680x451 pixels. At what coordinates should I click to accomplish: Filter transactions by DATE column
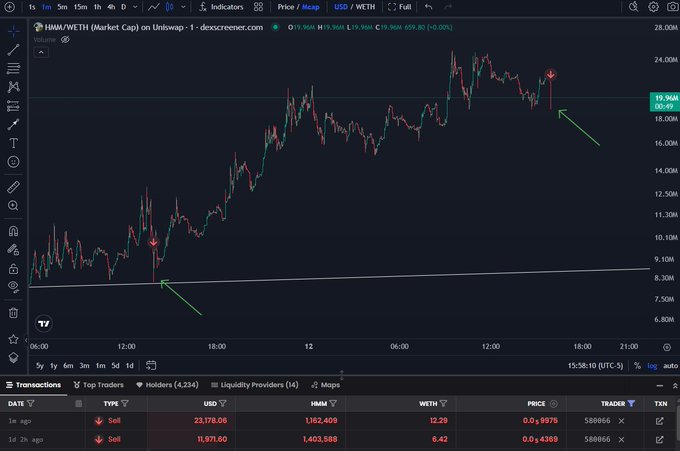31,403
